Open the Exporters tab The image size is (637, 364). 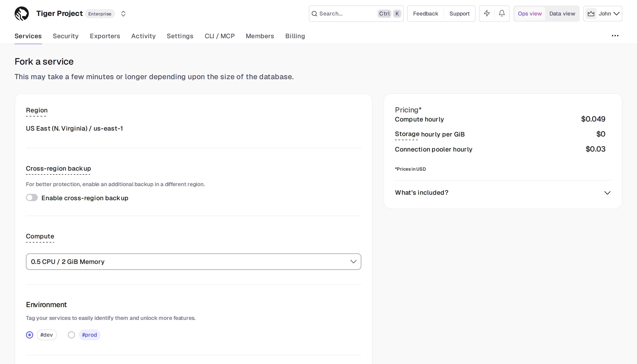point(105,36)
